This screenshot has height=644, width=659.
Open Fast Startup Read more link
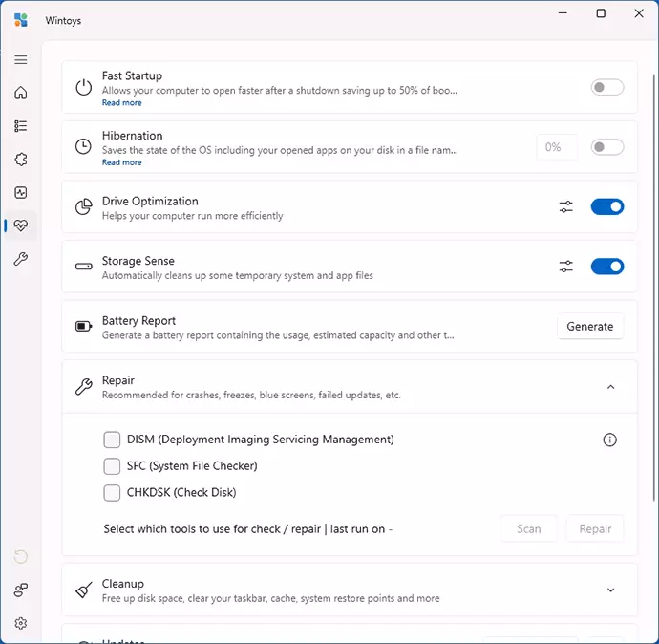click(x=122, y=102)
